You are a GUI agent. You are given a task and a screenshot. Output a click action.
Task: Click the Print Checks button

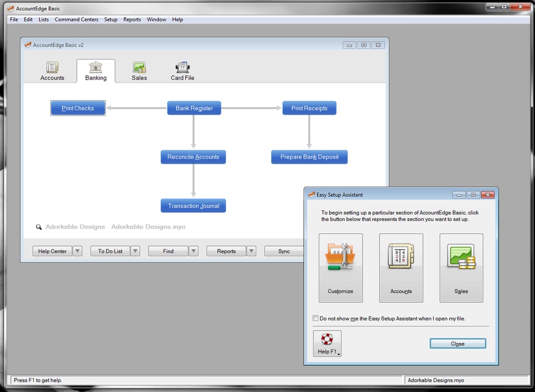78,108
